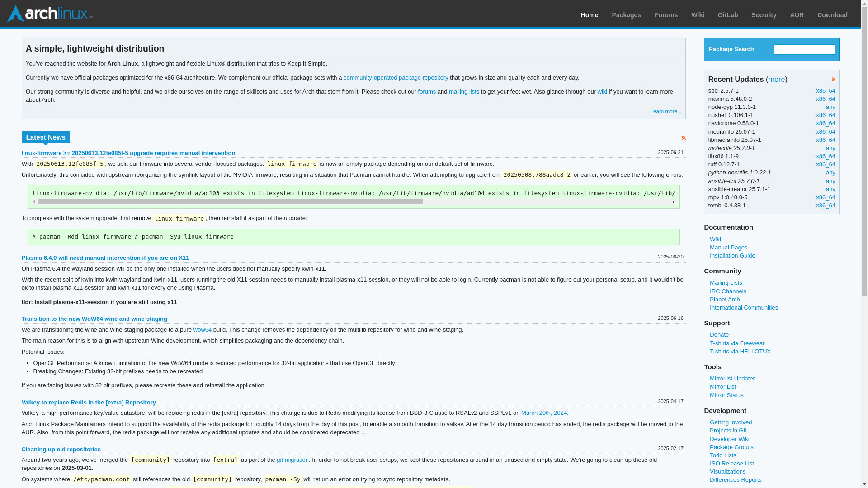
Task: Click the '2025-06-21' news date
Action: click(670, 153)
